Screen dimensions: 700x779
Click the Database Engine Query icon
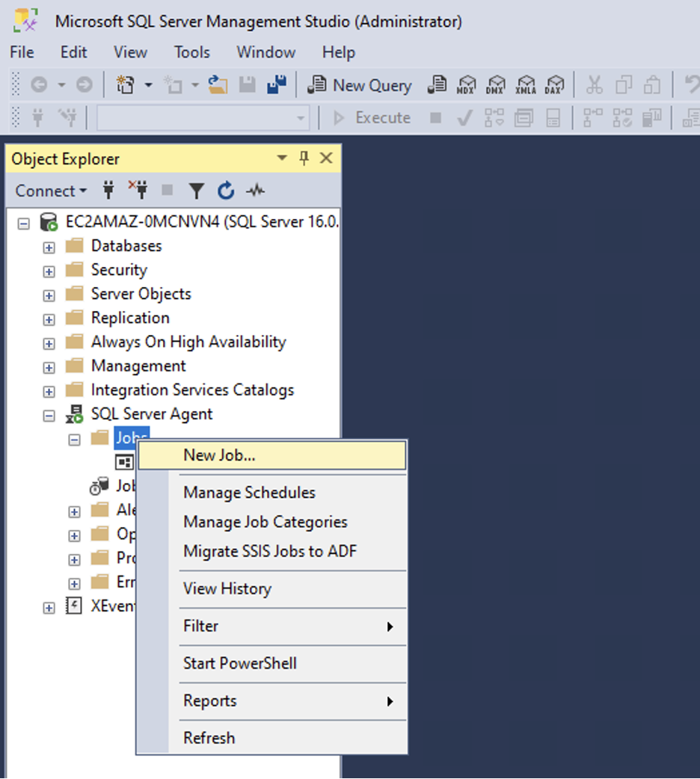pos(437,85)
